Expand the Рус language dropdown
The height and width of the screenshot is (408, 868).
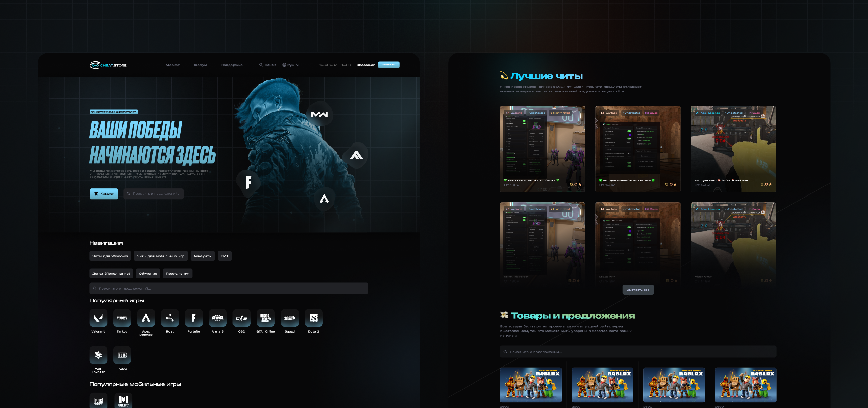[x=291, y=65]
